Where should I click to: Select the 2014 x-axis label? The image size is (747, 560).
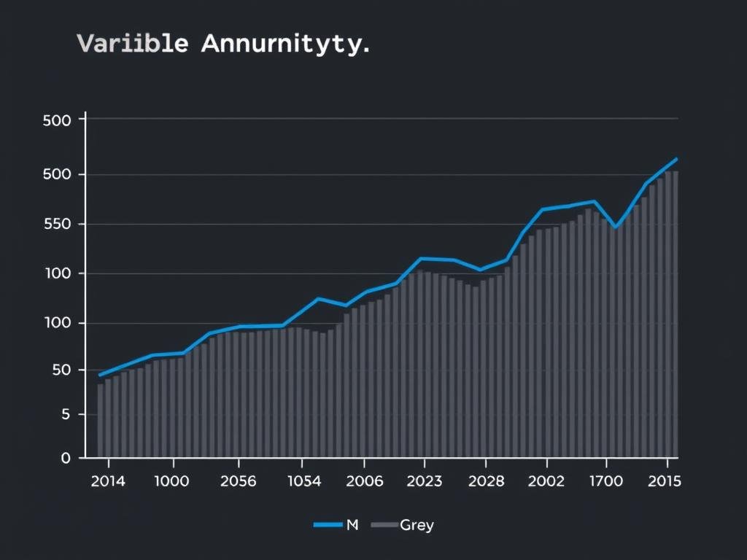click(x=107, y=480)
